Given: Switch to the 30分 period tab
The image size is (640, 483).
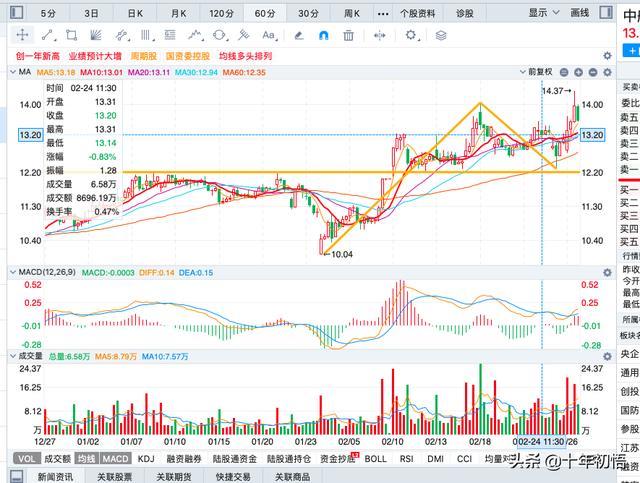Looking at the screenshot, I should point(309,13).
